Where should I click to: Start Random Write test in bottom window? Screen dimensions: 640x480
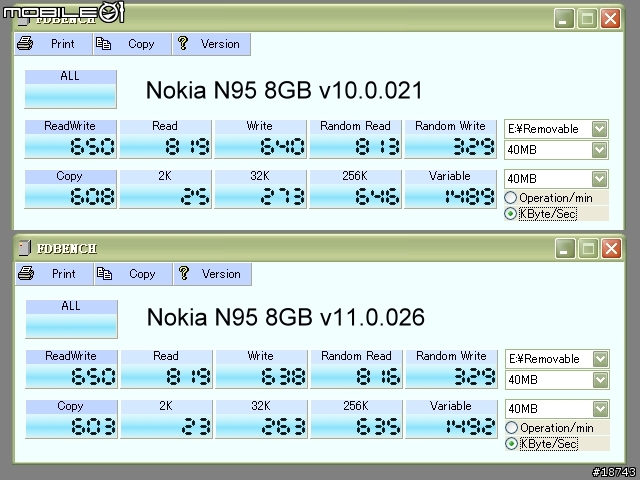coord(451,369)
